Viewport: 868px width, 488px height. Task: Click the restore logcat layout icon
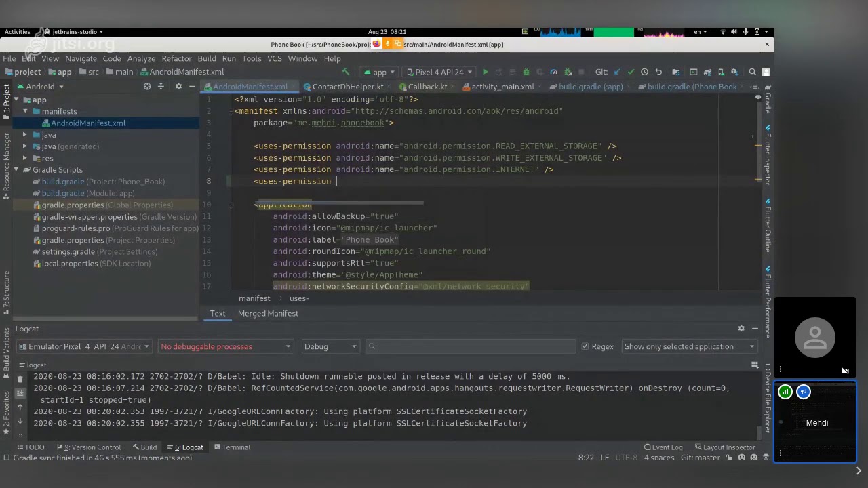pos(755,365)
